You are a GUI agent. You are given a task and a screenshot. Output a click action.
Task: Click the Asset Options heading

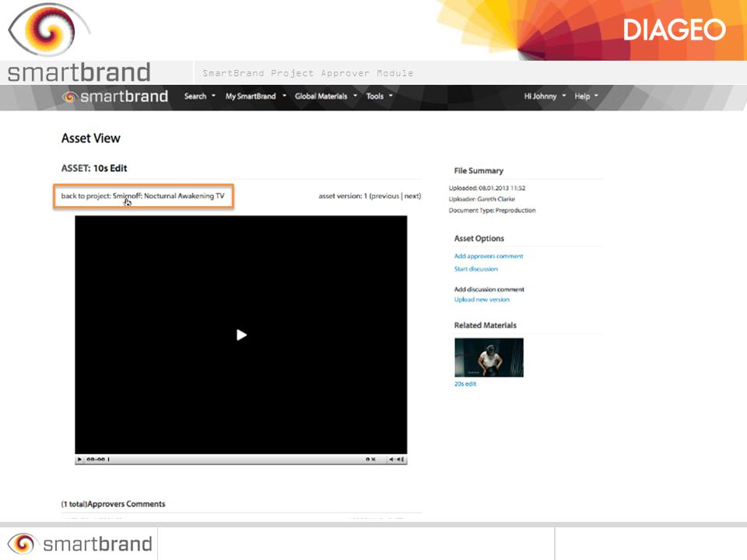click(479, 239)
